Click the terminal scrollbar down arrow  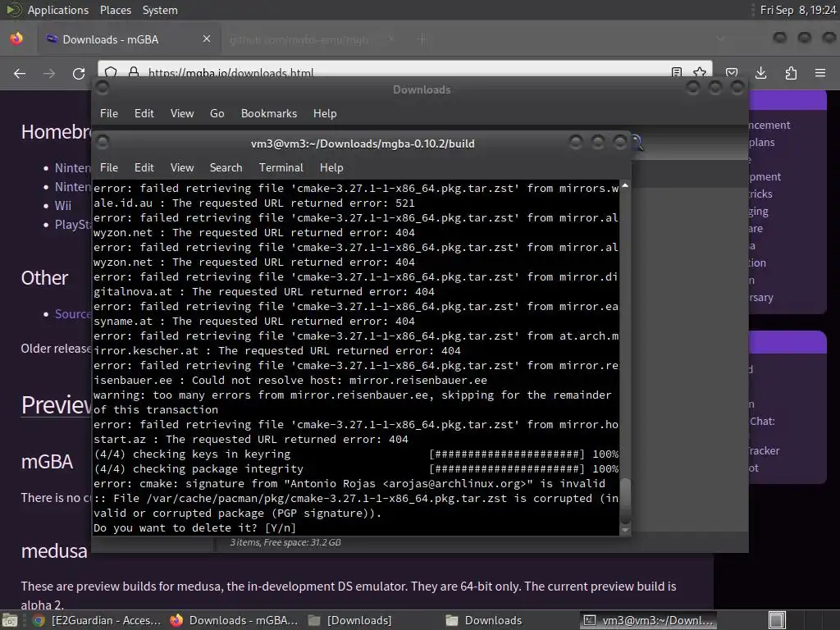tap(624, 530)
